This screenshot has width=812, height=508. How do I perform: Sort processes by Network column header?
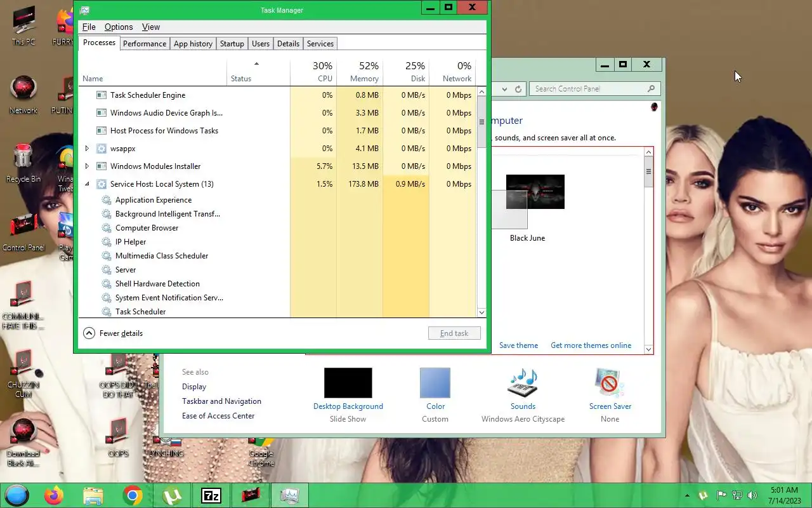click(452, 72)
